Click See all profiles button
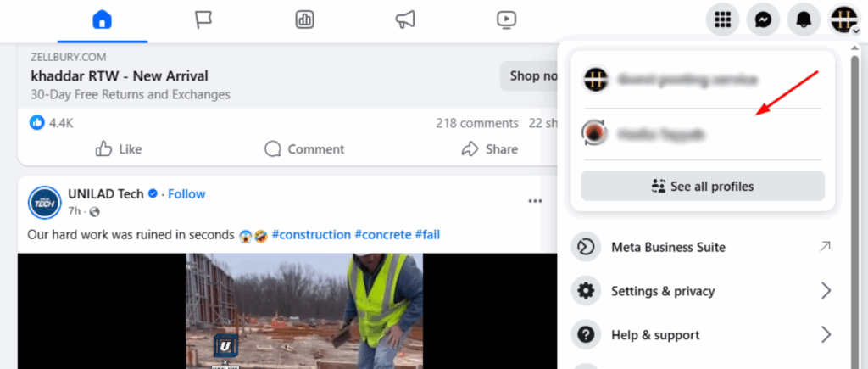Viewport: 868px width, 369px height. pos(702,186)
